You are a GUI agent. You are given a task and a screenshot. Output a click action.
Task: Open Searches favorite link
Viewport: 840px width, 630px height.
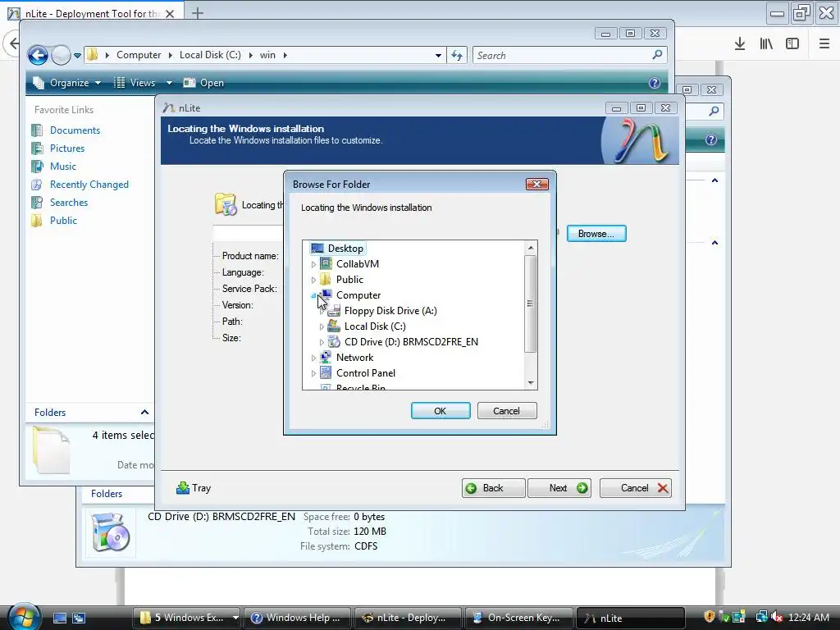coord(69,203)
